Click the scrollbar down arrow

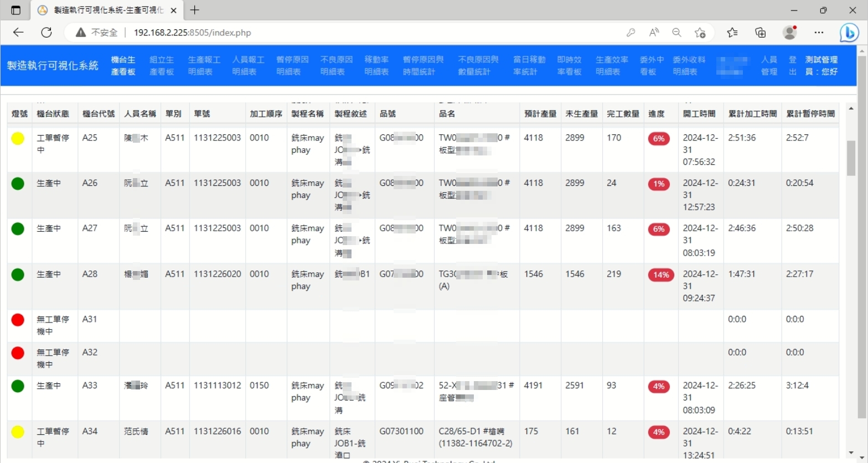point(851,453)
